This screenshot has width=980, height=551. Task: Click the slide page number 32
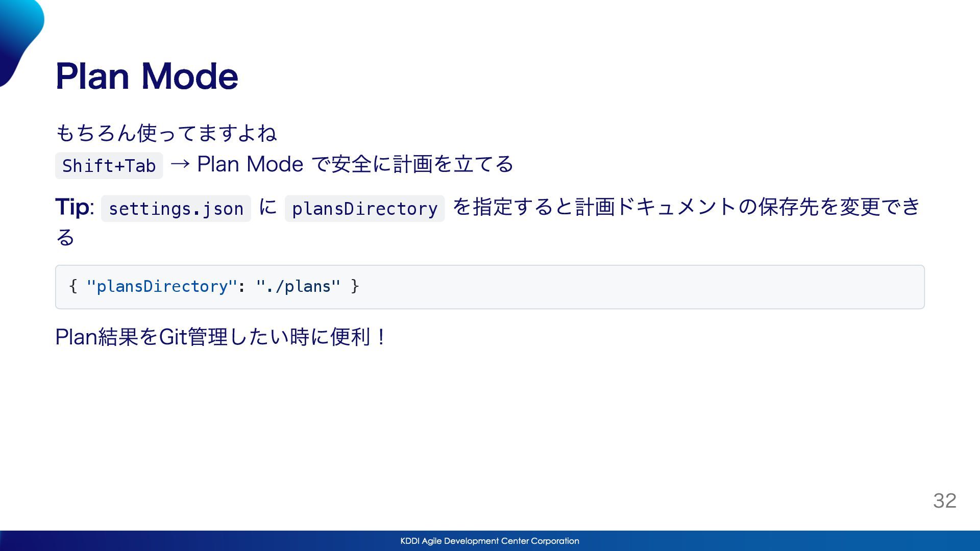coord(944,500)
